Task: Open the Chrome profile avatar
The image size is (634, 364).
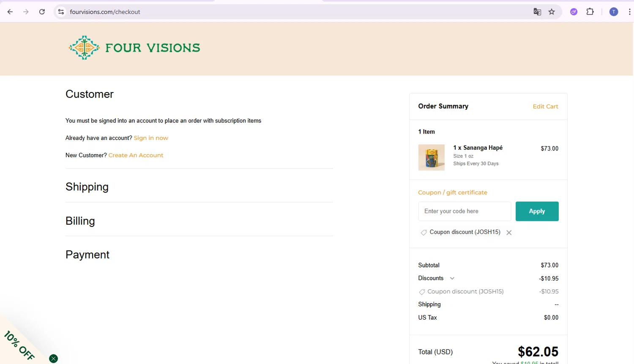Action: coord(614,12)
